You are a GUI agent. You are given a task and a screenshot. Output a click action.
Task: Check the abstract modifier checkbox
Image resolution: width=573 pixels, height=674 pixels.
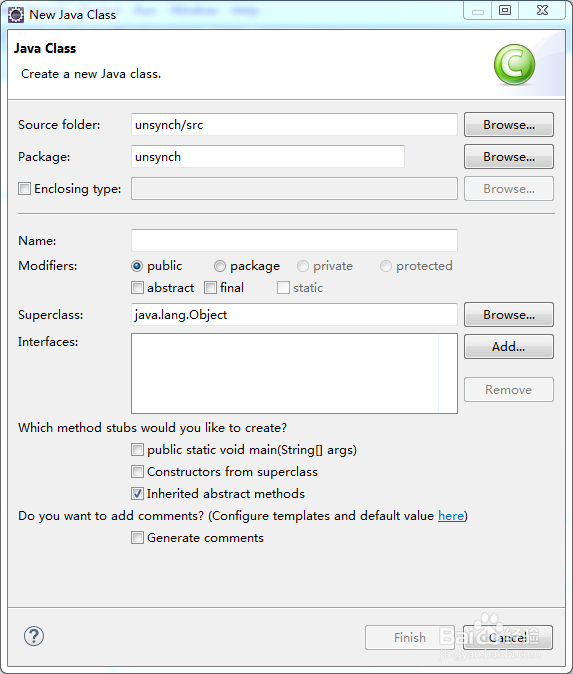[x=137, y=288]
